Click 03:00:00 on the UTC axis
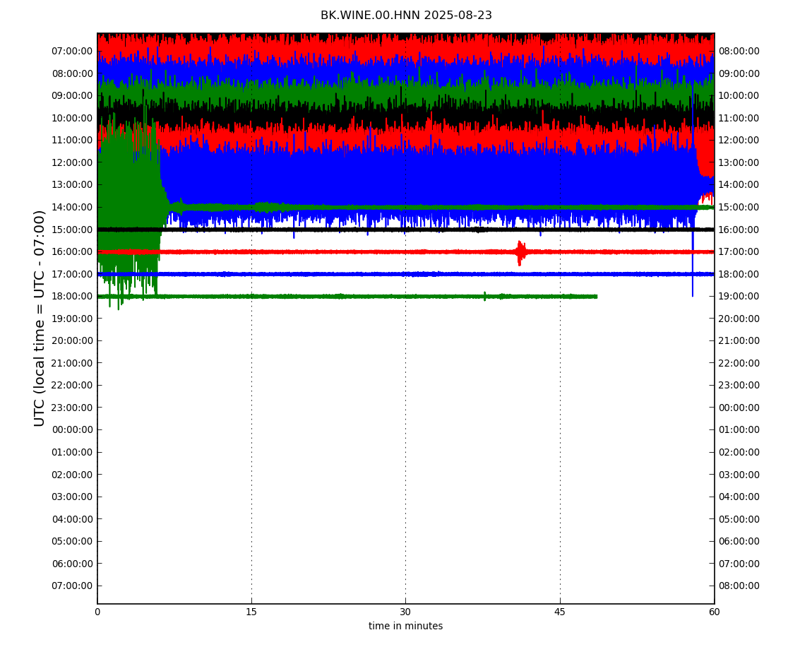The image size is (812, 671). [x=72, y=497]
